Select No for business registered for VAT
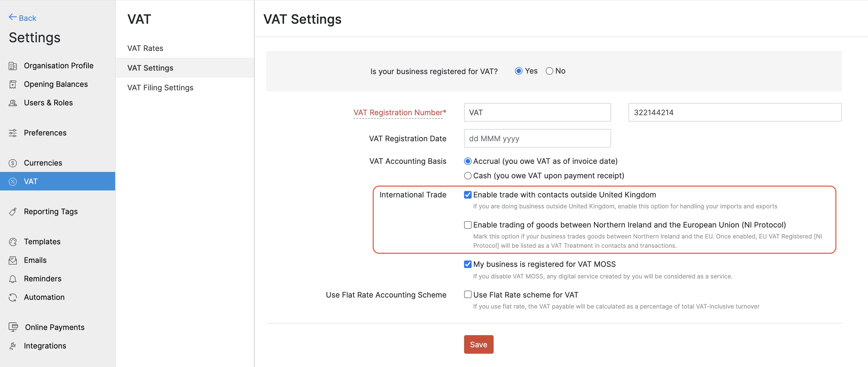The width and height of the screenshot is (868, 367). pyautogui.click(x=549, y=71)
